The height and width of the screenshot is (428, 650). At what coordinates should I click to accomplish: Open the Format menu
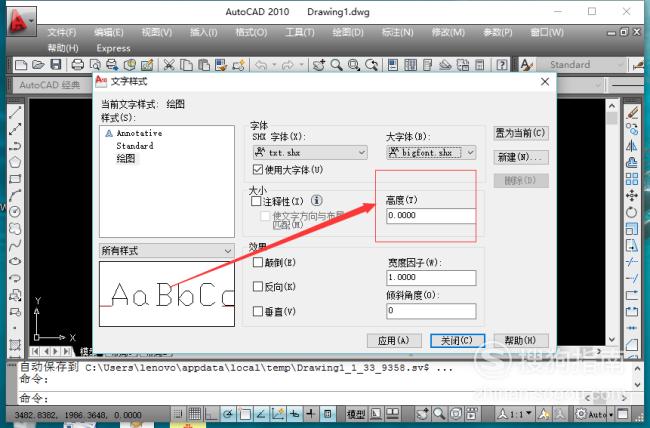[251, 32]
